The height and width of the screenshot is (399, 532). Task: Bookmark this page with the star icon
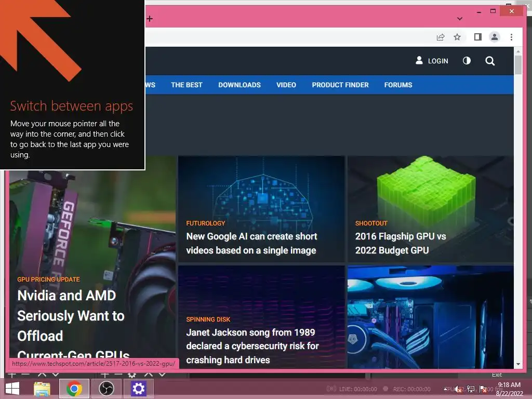pyautogui.click(x=457, y=37)
